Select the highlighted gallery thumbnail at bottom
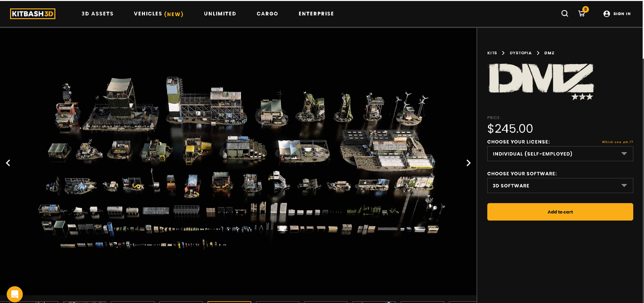This screenshot has width=644, height=303. pyautogui.click(x=229, y=302)
